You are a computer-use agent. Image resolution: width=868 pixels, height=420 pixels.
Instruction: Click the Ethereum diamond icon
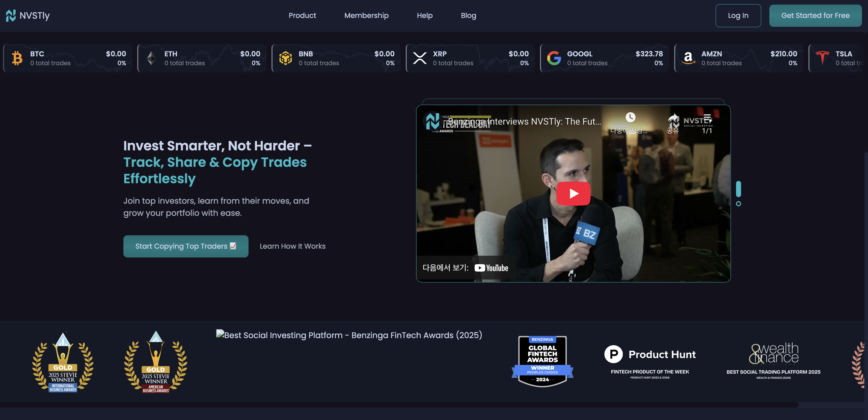click(151, 58)
